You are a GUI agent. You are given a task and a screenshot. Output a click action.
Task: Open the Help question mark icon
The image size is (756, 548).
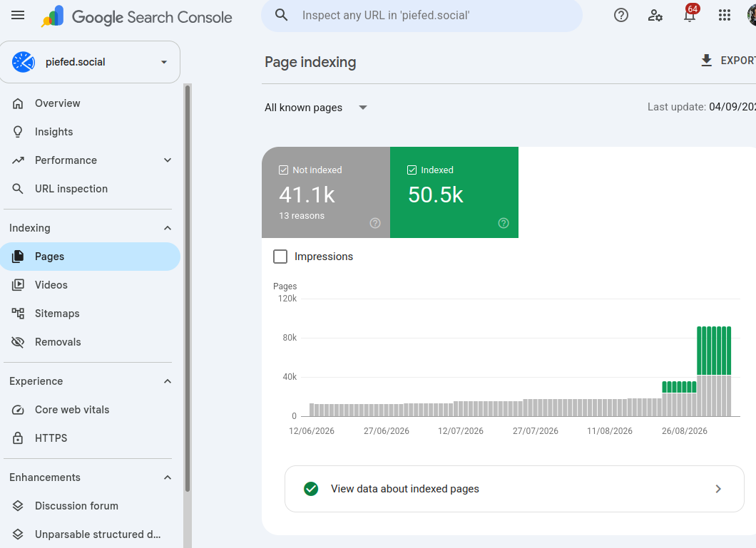click(x=621, y=16)
